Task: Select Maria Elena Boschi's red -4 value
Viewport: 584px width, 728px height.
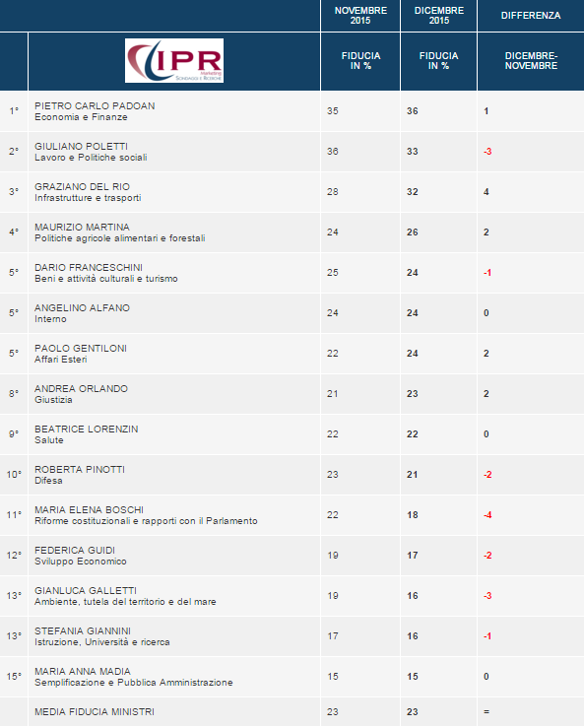Action: (487, 515)
